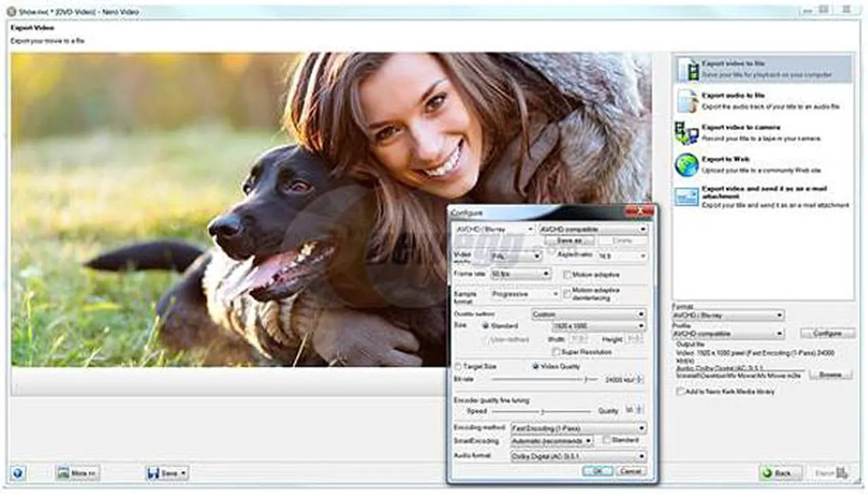868x494 pixels.
Task: Open the Aspect ratio 16:9 dropdown
Action: (621, 256)
